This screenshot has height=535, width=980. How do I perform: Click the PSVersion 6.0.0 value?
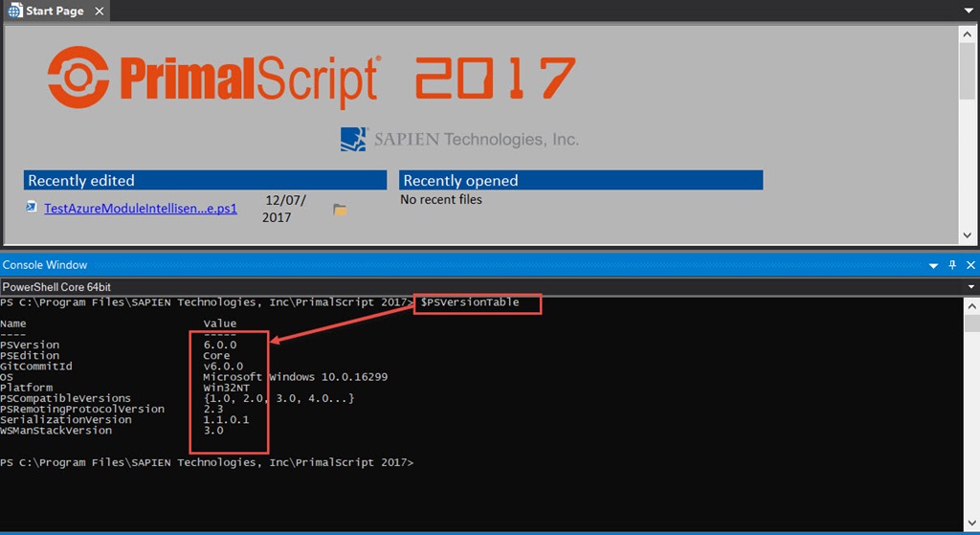pos(220,345)
